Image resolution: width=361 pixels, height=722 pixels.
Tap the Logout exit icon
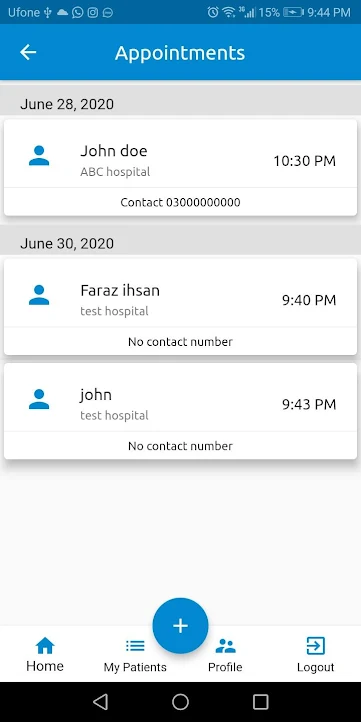coord(316,646)
